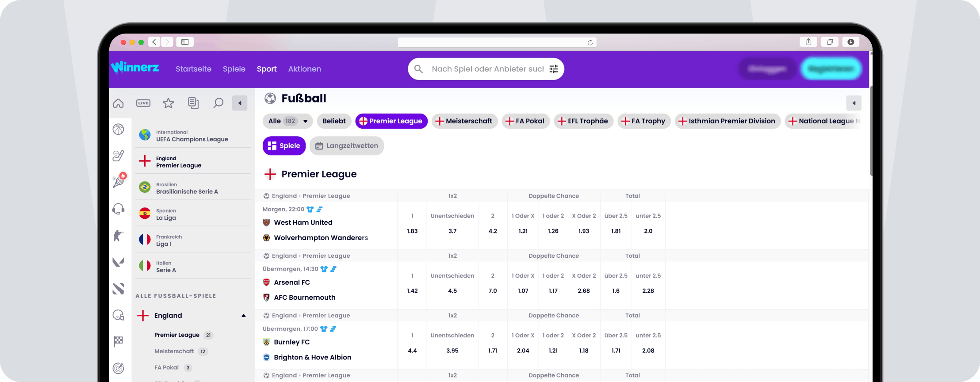The height and width of the screenshot is (382, 980).
Task: Open UEFA Champions League in sidebar
Action: click(x=193, y=135)
